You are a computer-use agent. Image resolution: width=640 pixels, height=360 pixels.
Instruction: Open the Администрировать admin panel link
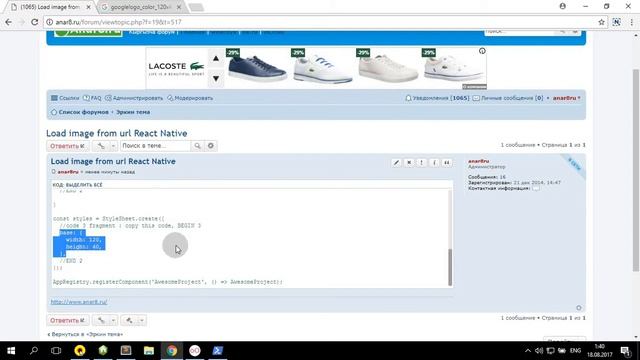tap(134, 98)
